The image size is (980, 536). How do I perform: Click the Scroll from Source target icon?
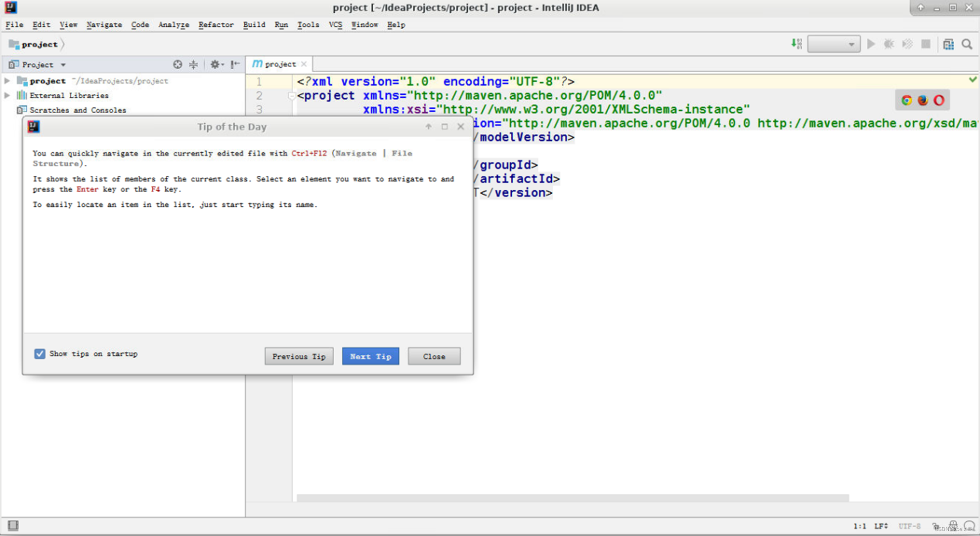point(178,64)
